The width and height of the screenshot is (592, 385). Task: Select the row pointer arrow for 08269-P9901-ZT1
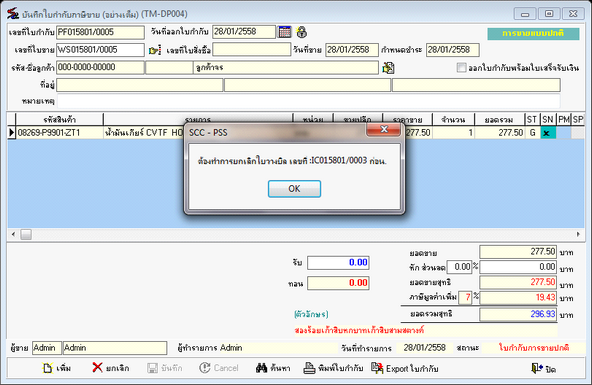click(11, 132)
